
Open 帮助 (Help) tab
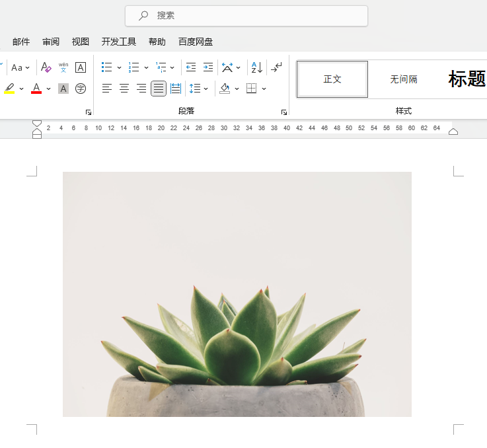pos(157,42)
